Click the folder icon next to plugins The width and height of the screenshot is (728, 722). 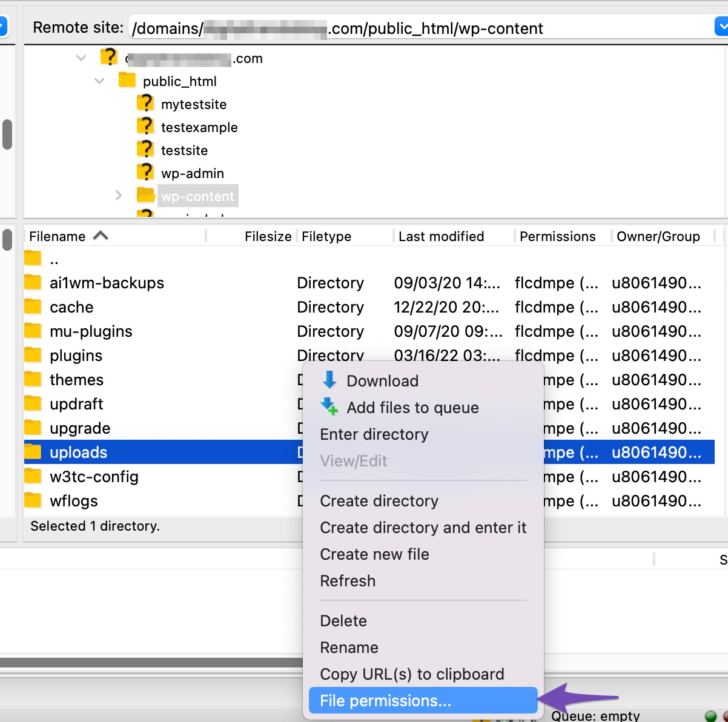point(33,354)
